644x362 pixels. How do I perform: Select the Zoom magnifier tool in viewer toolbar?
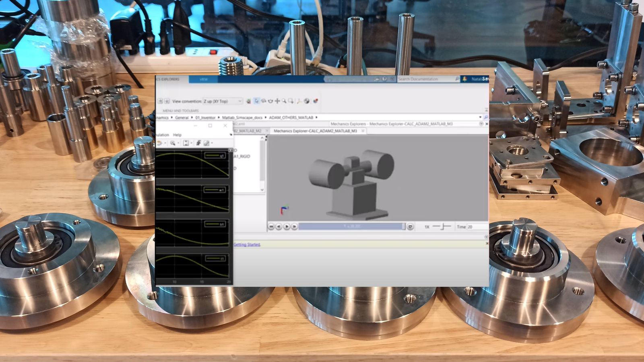[x=284, y=101]
